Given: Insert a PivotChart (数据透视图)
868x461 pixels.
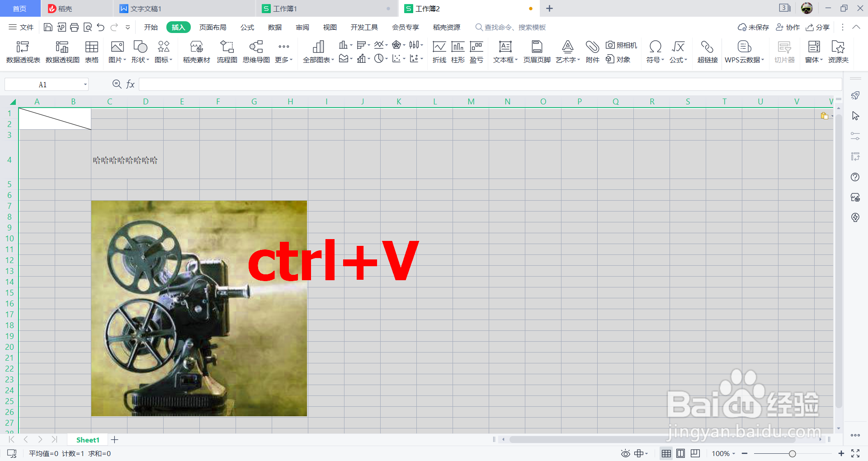Looking at the screenshot, I should 62,52.
